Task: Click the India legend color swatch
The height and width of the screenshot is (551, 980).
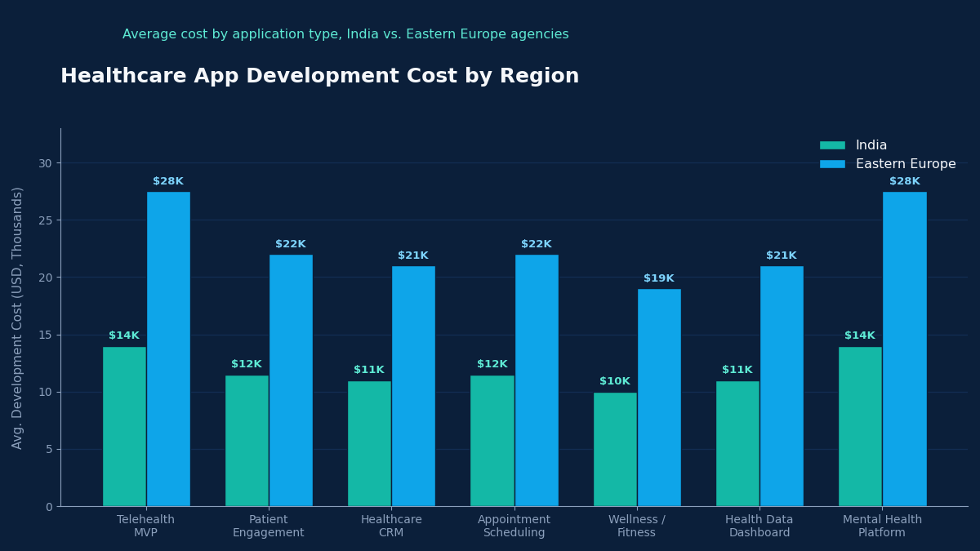Action: [832, 145]
